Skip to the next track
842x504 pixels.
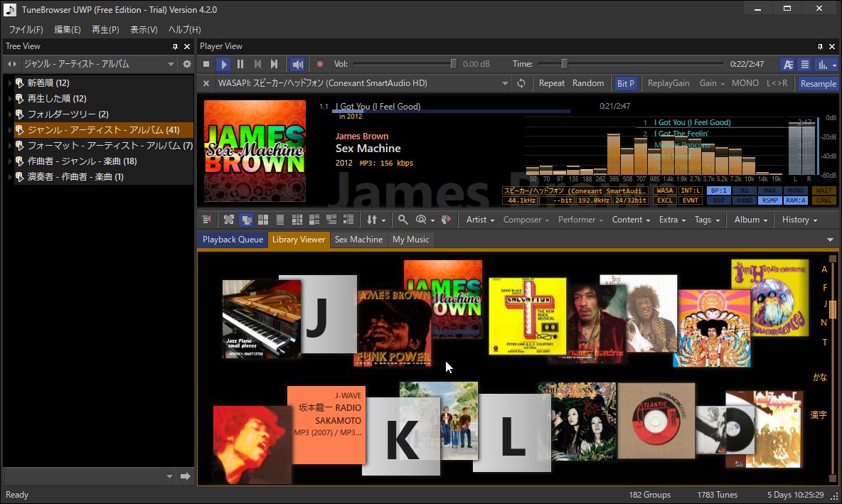275,64
